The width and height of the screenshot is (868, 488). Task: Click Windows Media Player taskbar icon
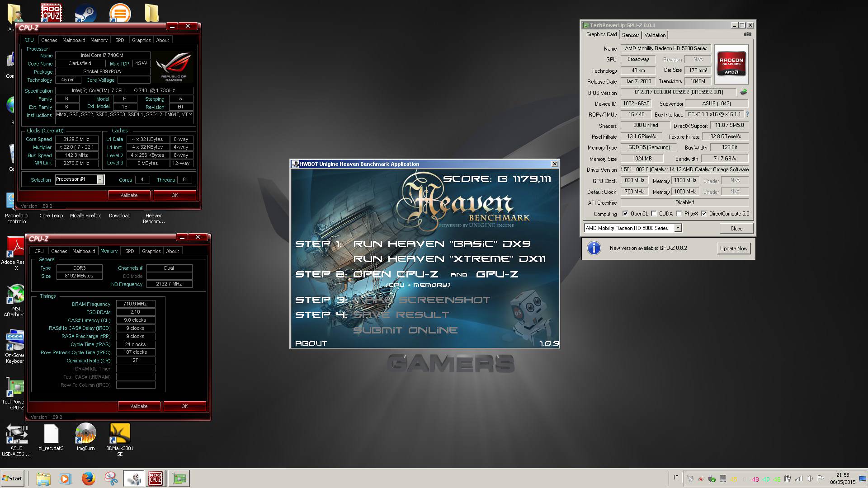[x=66, y=479]
